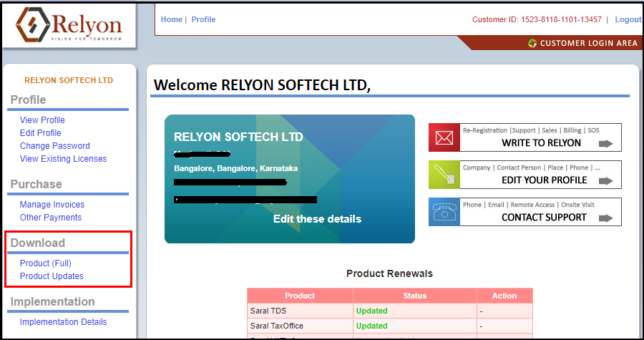This screenshot has height=340, width=644.
Task: Open Manage Invoices under Purchase
Action: (52, 205)
